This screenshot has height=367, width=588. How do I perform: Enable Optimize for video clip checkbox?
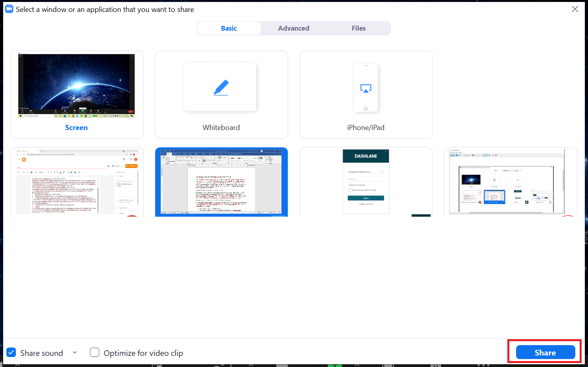pos(95,353)
